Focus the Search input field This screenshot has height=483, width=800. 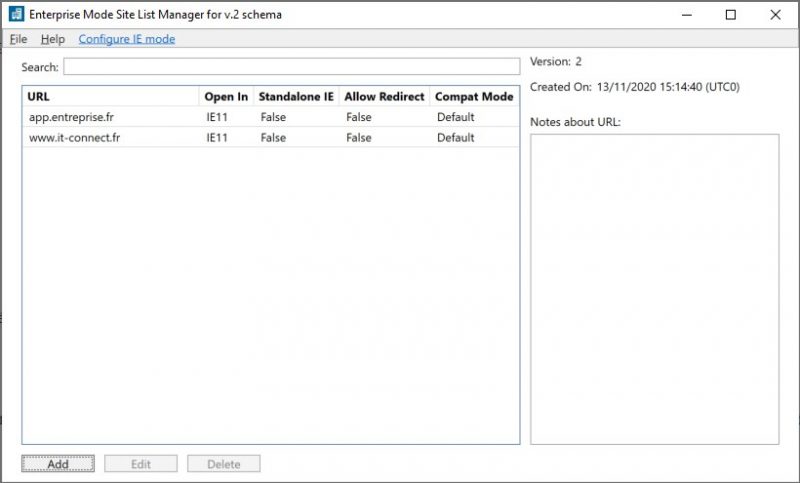point(291,66)
